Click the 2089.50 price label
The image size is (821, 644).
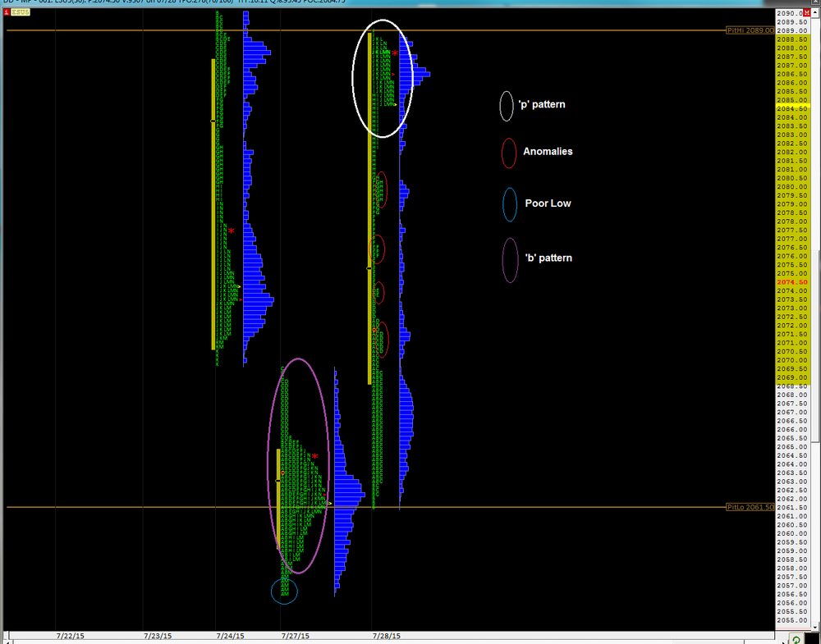[792, 22]
